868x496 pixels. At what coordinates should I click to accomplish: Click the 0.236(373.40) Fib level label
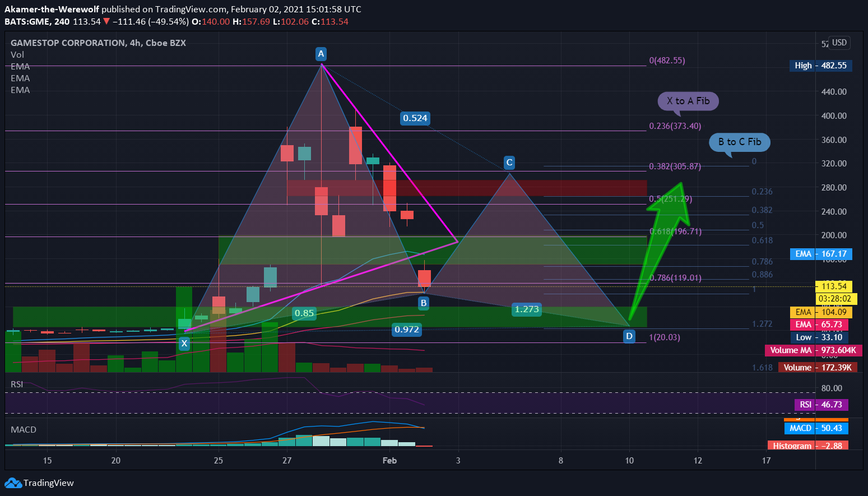pyautogui.click(x=675, y=126)
